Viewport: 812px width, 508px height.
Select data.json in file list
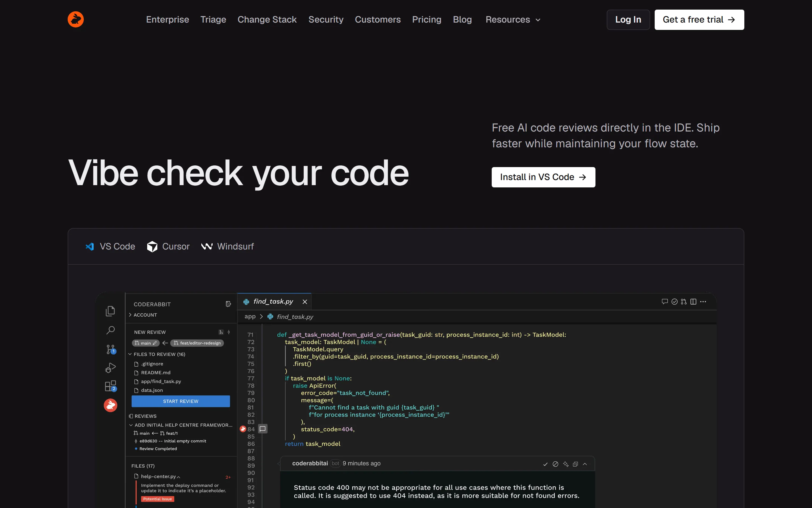(x=148, y=390)
